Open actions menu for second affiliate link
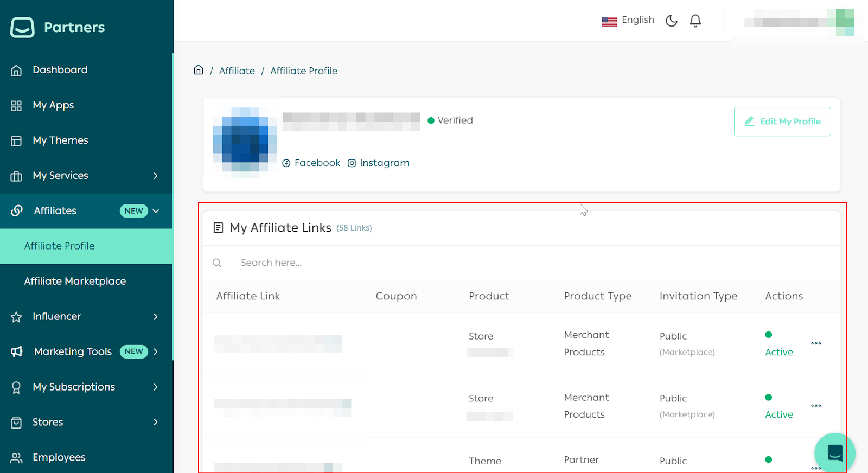Viewport: 868px width, 473px height. (815, 406)
